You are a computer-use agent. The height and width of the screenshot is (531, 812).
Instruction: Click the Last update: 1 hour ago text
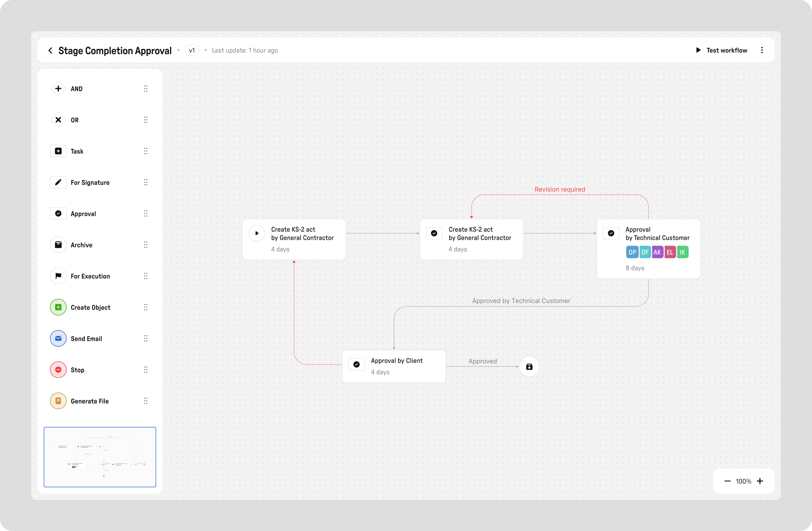click(245, 50)
